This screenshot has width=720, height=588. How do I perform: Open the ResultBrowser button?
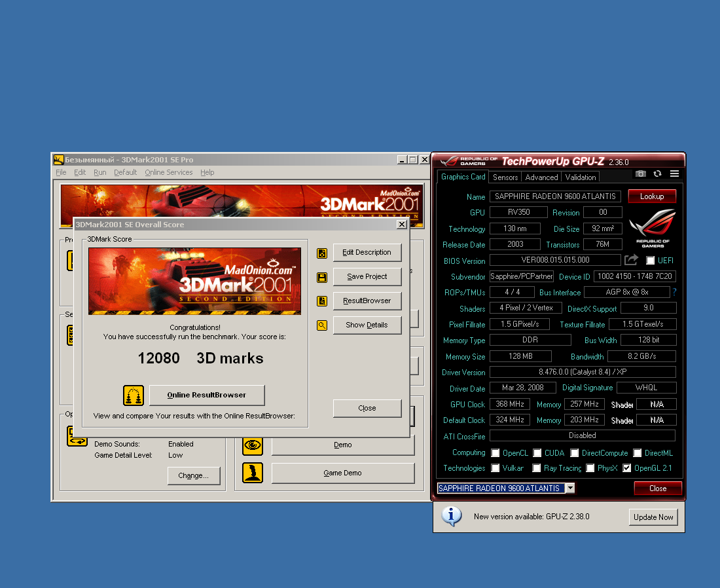point(367,301)
